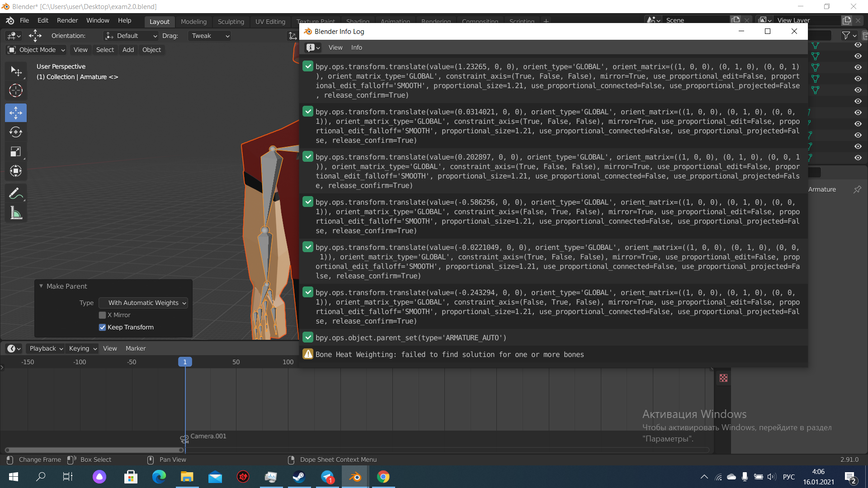The height and width of the screenshot is (488, 868).
Task: Select the Transform tool
Action: click(x=16, y=171)
